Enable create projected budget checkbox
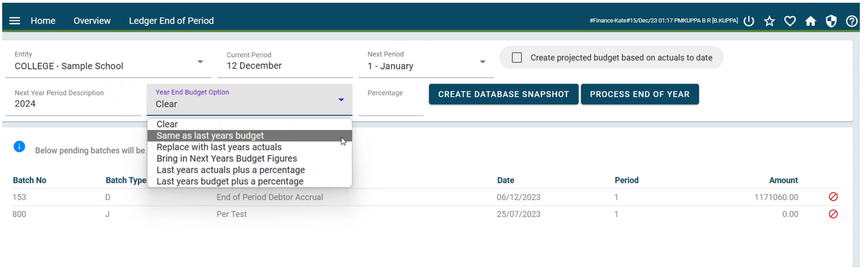The height and width of the screenshot is (274, 868). pos(517,58)
